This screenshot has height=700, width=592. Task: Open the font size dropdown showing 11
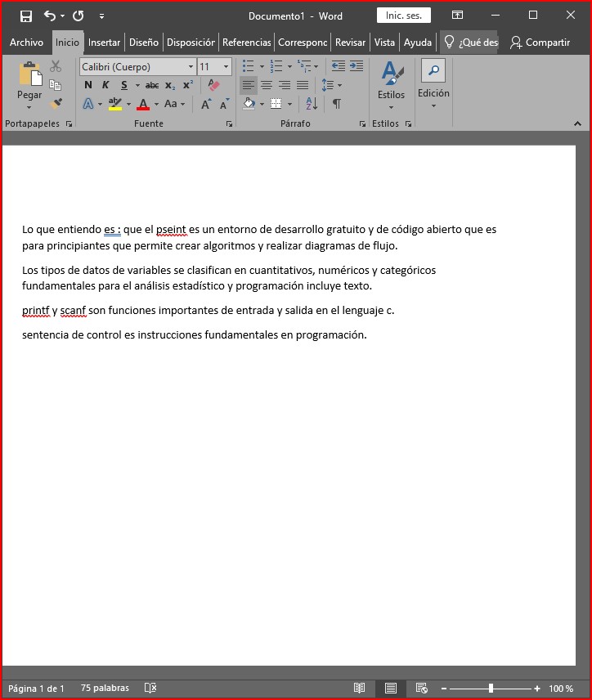226,67
